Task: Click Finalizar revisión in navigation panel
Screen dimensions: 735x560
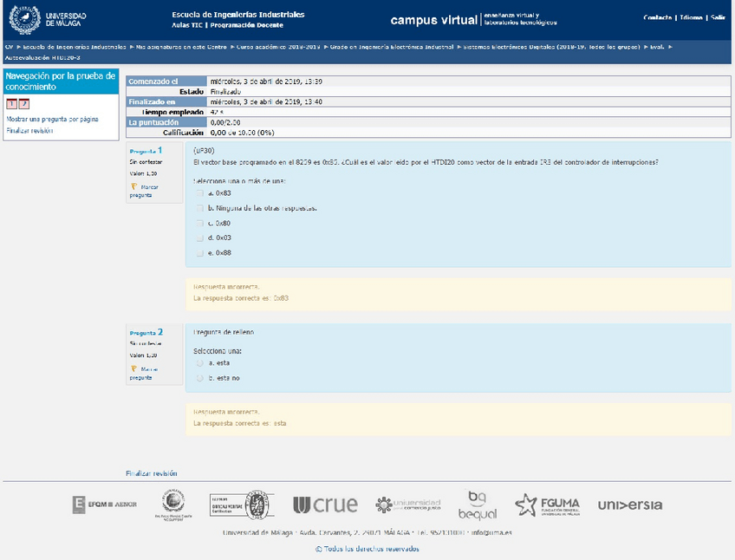Action: (x=29, y=131)
